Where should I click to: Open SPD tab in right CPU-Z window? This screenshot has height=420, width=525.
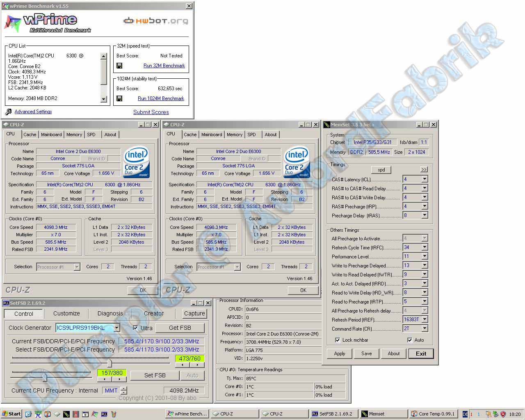point(251,135)
